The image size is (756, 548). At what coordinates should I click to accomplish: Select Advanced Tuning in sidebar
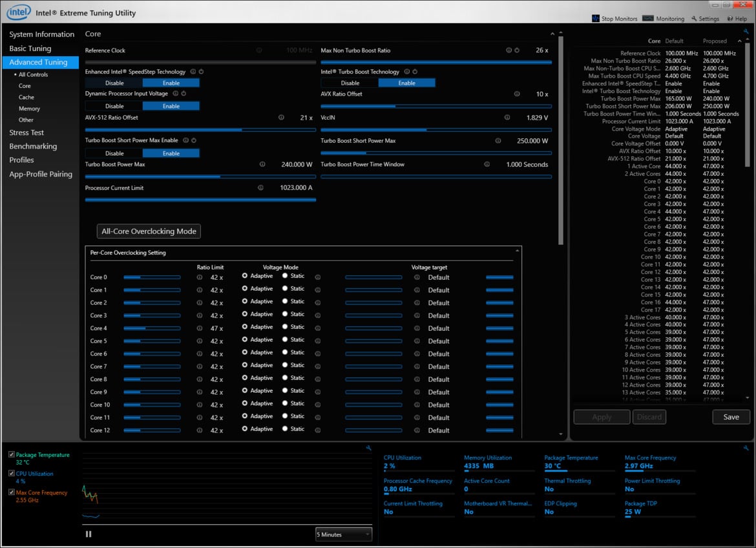41,62
